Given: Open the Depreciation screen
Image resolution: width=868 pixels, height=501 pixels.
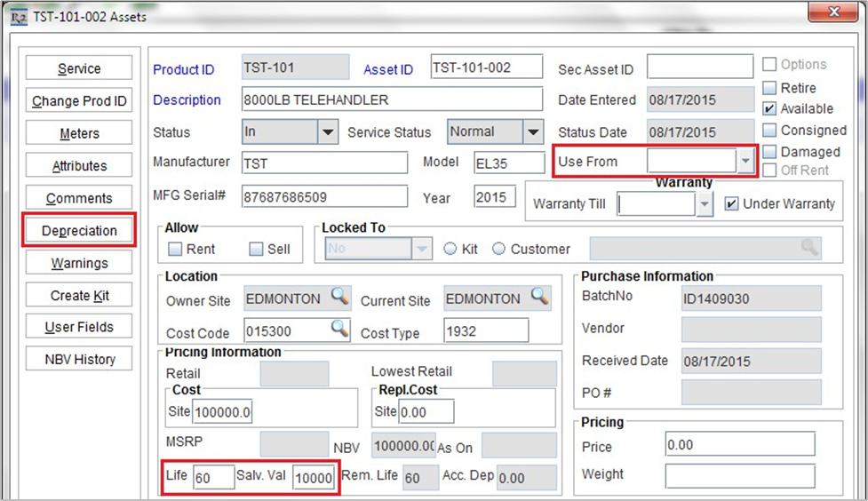Looking at the screenshot, I should (x=79, y=231).
